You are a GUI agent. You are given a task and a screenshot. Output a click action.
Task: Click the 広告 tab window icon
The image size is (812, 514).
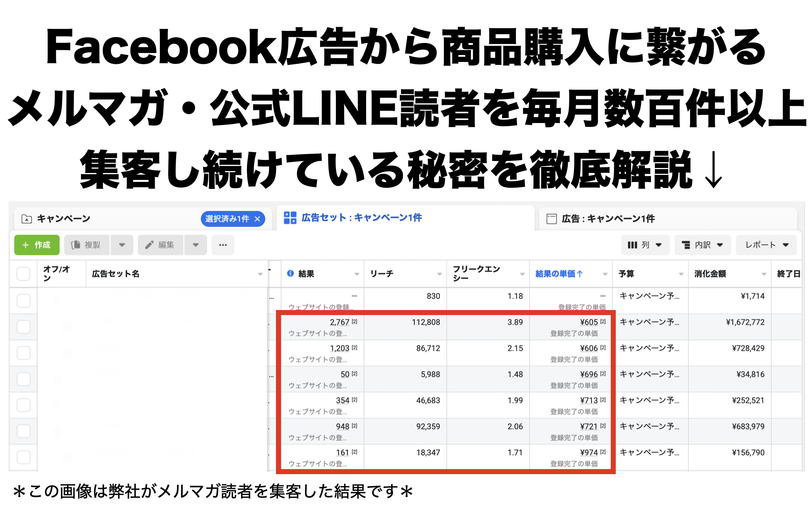(x=551, y=219)
